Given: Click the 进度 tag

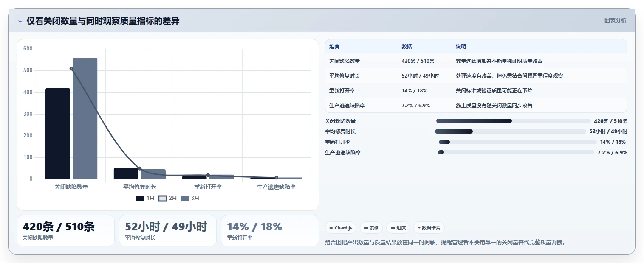Looking at the screenshot, I should [x=398, y=228].
